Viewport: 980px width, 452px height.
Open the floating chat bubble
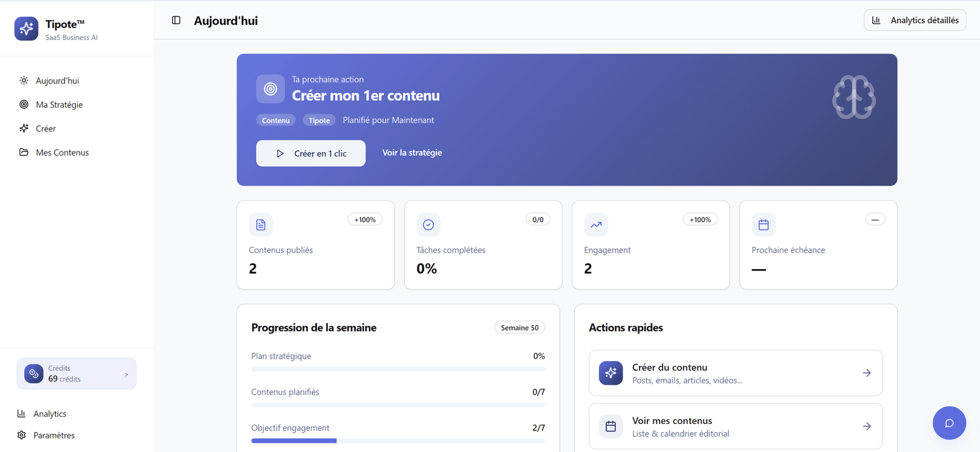949,423
